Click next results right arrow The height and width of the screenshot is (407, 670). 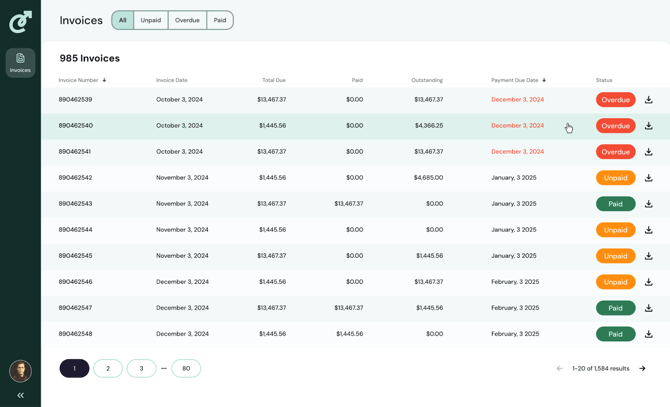point(642,368)
